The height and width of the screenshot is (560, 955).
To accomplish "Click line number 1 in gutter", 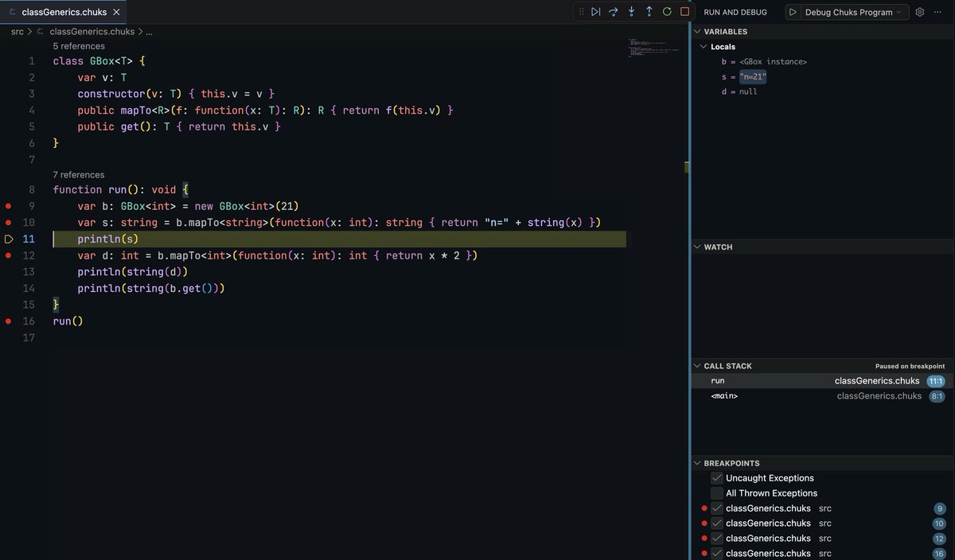I will 32,61.
